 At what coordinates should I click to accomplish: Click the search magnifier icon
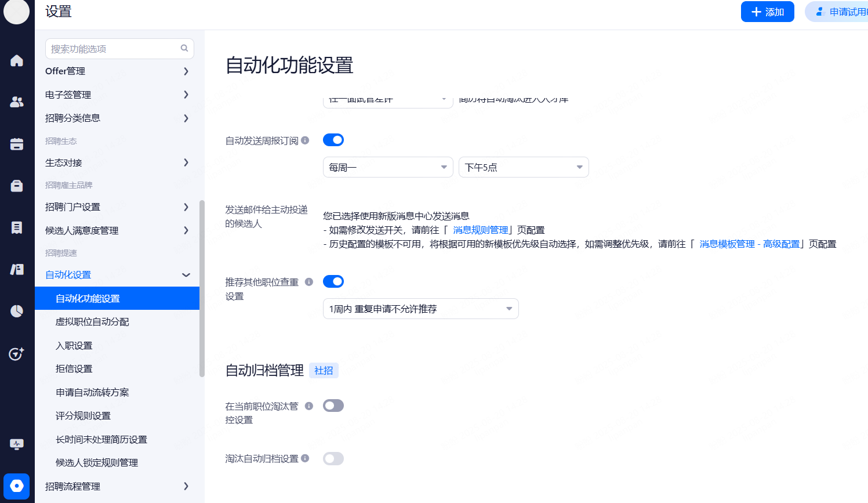pyautogui.click(x=184, y=49)
